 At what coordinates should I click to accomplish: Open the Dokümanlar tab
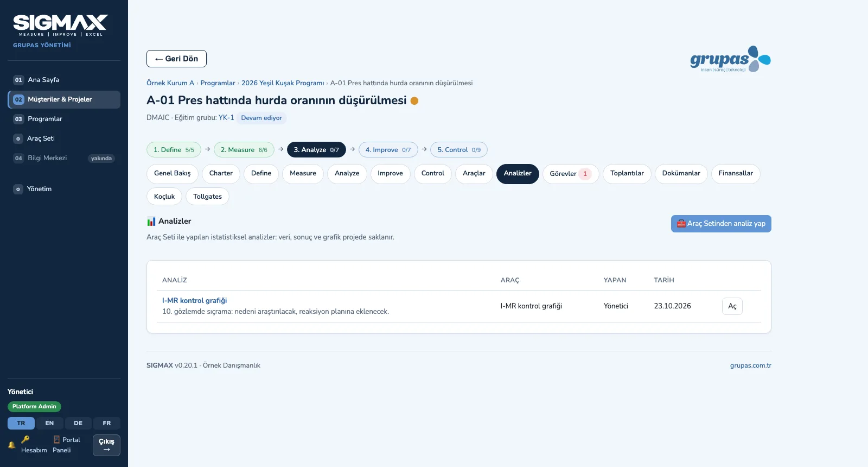[x=681, y=174]
